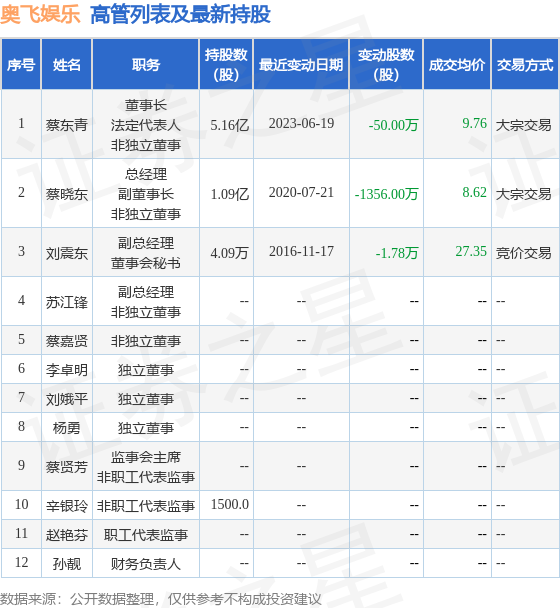Image resolution: width=560 pixels, height=608 pixels.
Task: Click the name 李卓明
Action: tap(67, 370)
